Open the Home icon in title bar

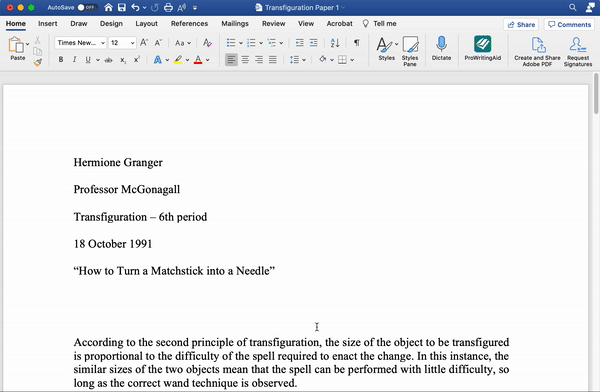click(108, 7)
